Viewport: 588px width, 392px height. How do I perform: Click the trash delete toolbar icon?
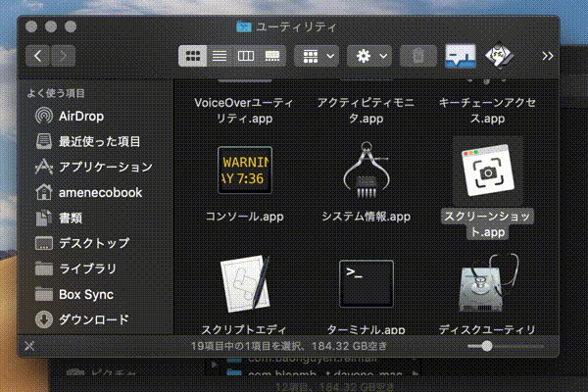coord(417,56)
